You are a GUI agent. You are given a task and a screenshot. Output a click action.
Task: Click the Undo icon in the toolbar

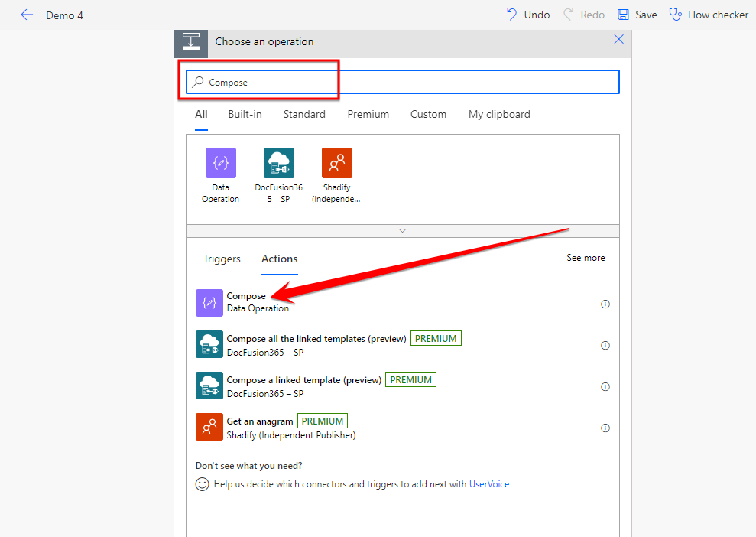click(511, 15)
